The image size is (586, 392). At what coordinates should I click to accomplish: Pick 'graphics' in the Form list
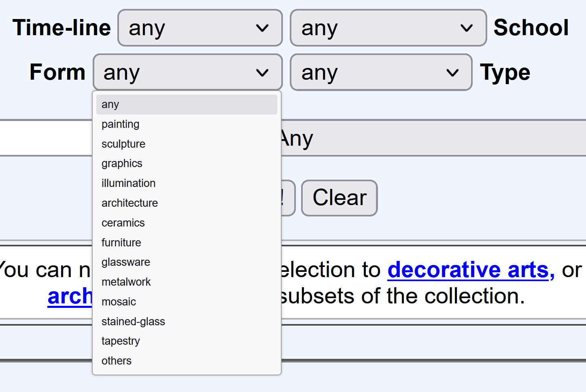(187, 163)
